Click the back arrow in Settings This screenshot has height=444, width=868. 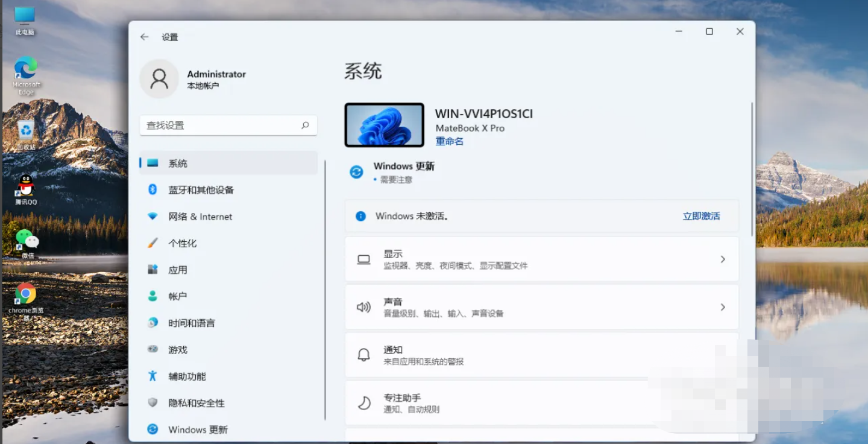[x=144, y=37]
